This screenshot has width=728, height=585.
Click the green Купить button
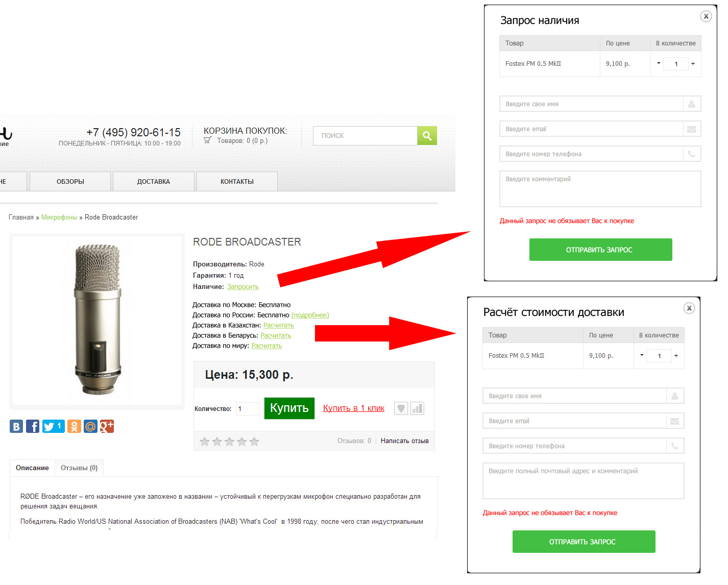289,408
